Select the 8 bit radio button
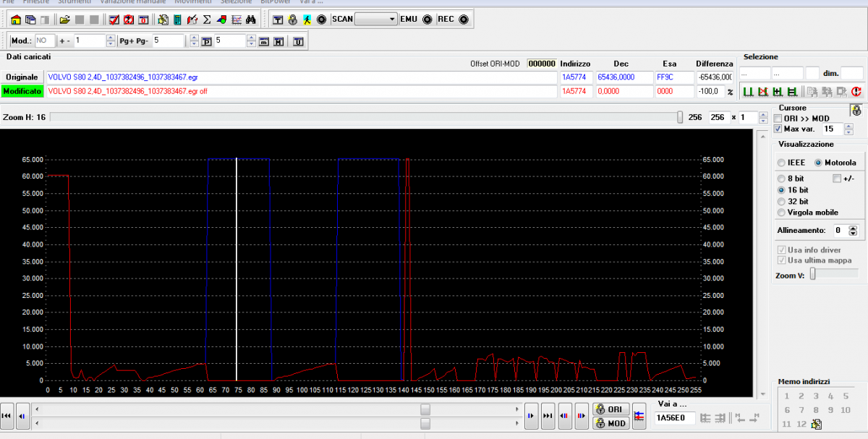Image resolution: width=868 pixels, height=439 pixels. pos(781,179)
